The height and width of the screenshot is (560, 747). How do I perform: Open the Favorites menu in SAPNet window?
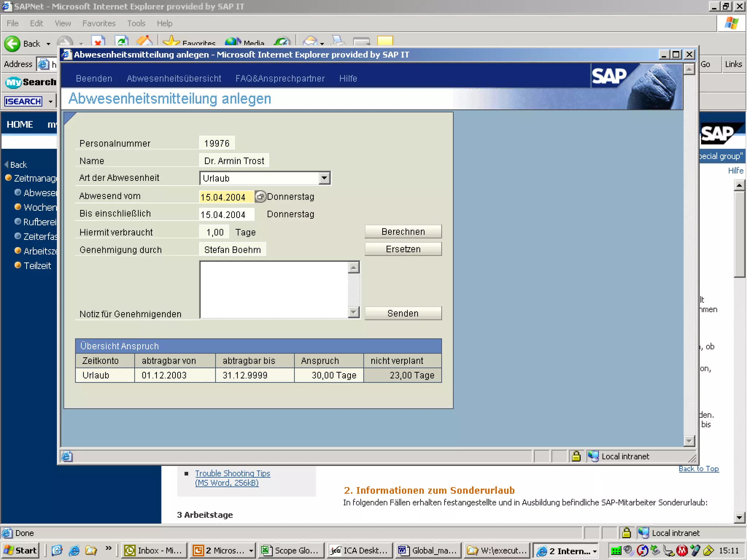pyautogui.click(x=99, y=23)
